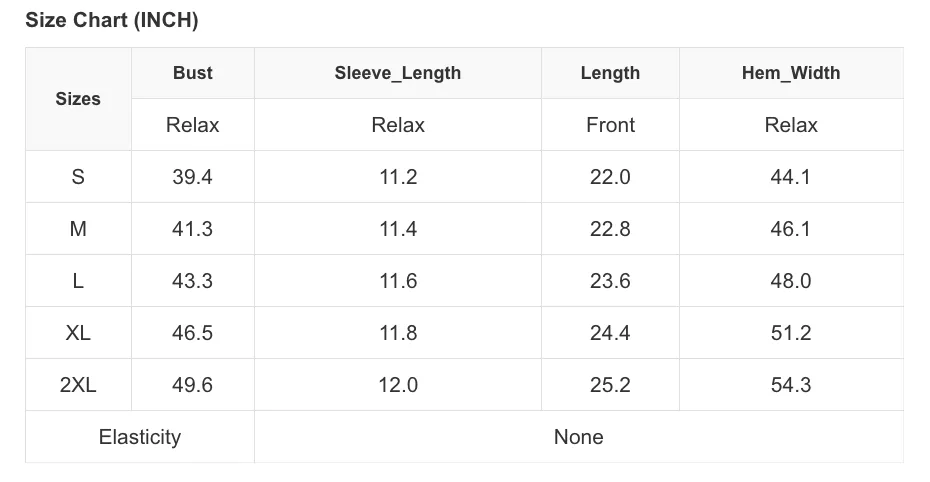Click the Length column header
The width and height of the screenshot is (930, 482).
coord(610,73)
